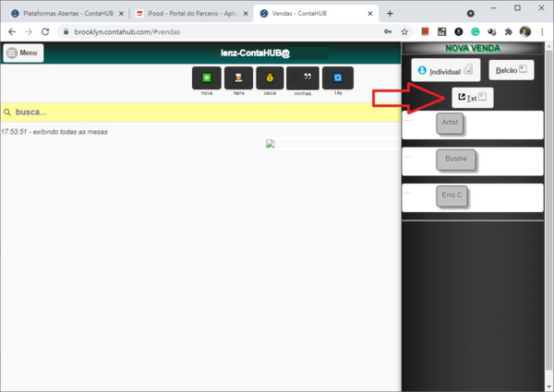554x392 pixels.
Task: Click the dark circular 'A' extension icon
Action: (459, 31)
